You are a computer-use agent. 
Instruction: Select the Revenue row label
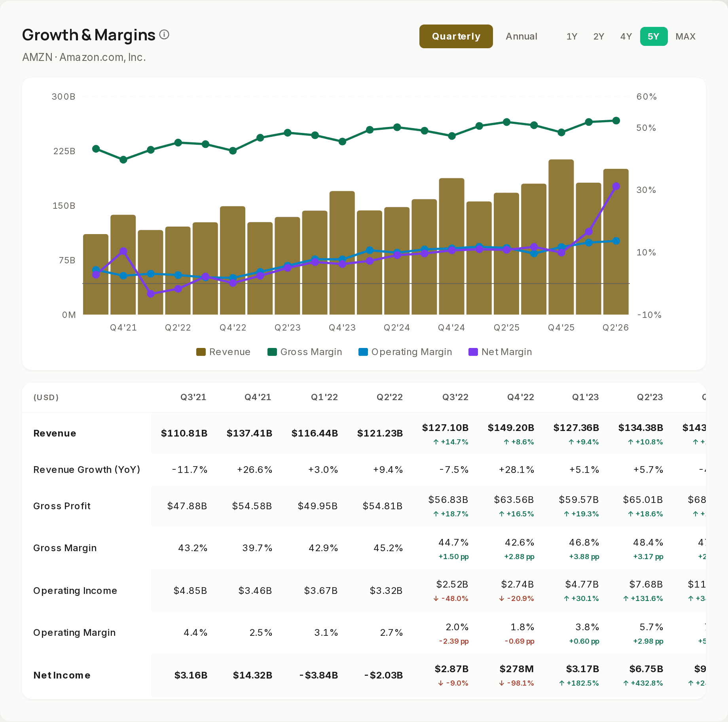tap(55, 433)
